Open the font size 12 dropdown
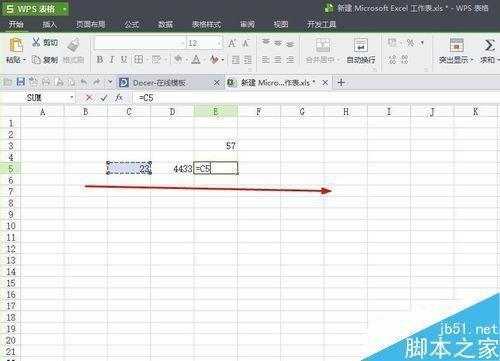 tap(219, 43)
